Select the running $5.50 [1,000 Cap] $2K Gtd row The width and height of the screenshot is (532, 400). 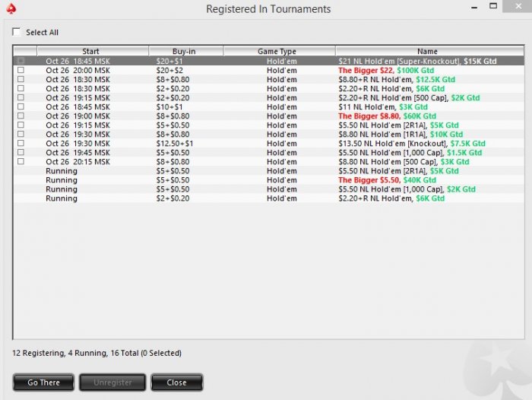point(269,189)
